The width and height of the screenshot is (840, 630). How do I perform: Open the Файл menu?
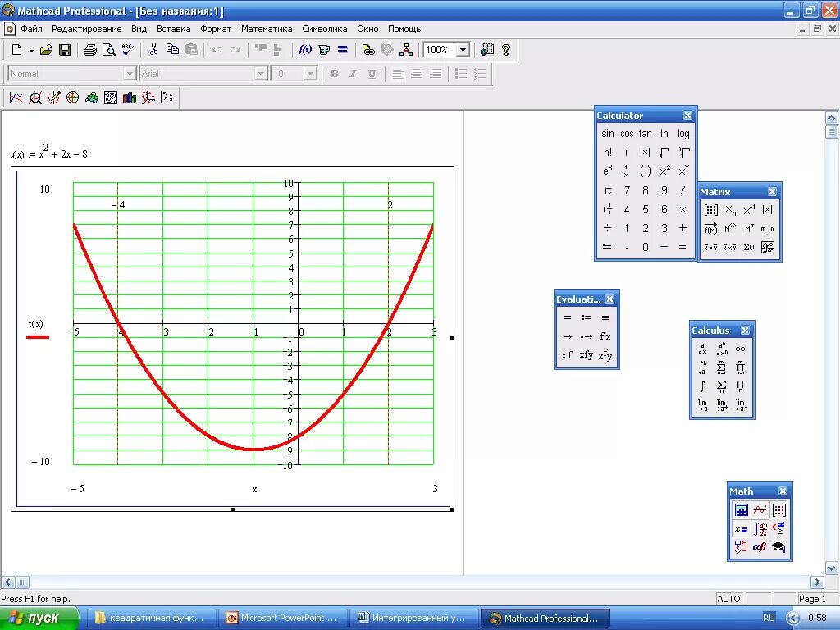click(x=32, y=29)
